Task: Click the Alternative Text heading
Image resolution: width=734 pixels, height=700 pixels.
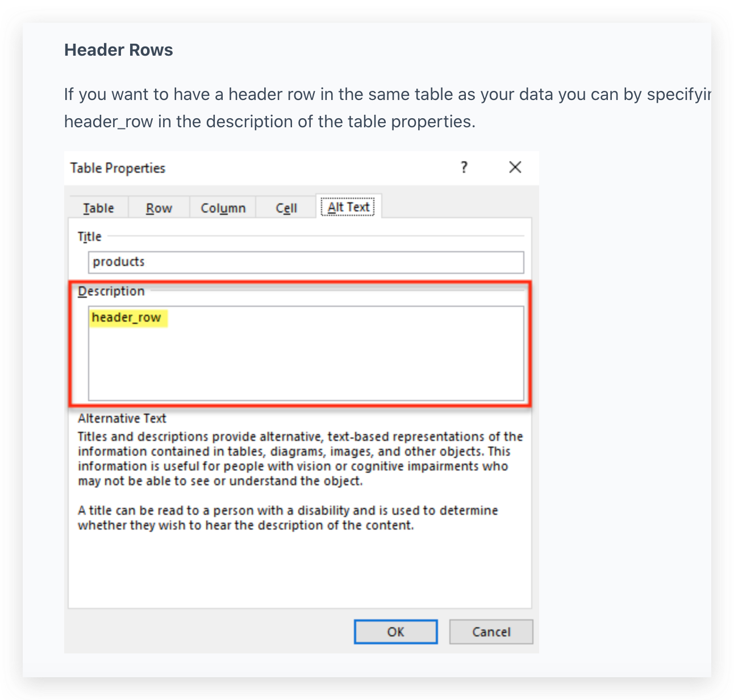Action: coord(122,418)
